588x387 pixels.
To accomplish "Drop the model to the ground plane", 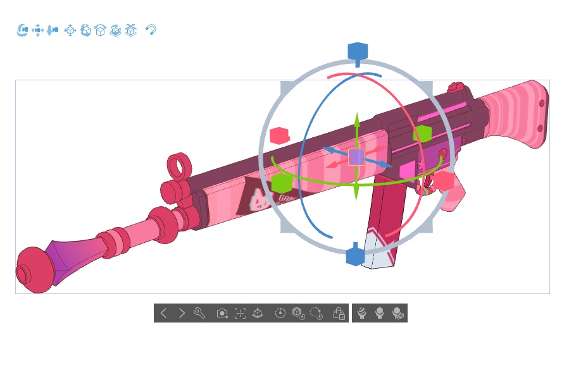I will pyautogui.click(x=258, y=313).
